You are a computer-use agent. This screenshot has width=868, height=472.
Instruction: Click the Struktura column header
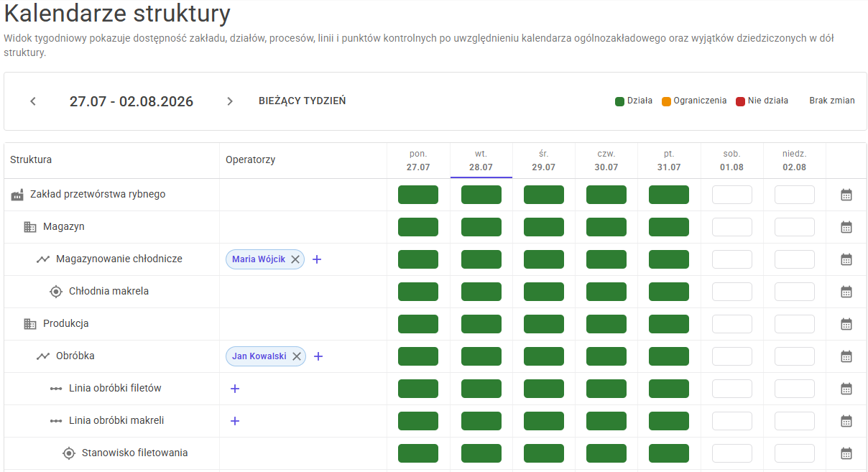click(31, 159)
